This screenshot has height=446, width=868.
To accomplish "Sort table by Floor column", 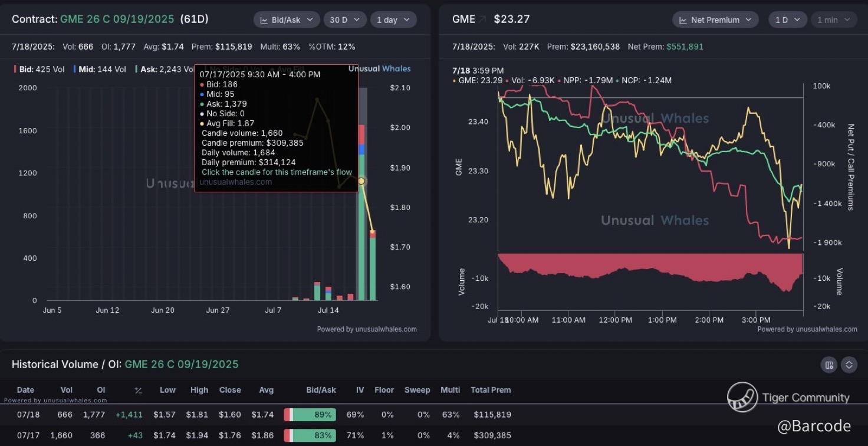I will (384, 390).
